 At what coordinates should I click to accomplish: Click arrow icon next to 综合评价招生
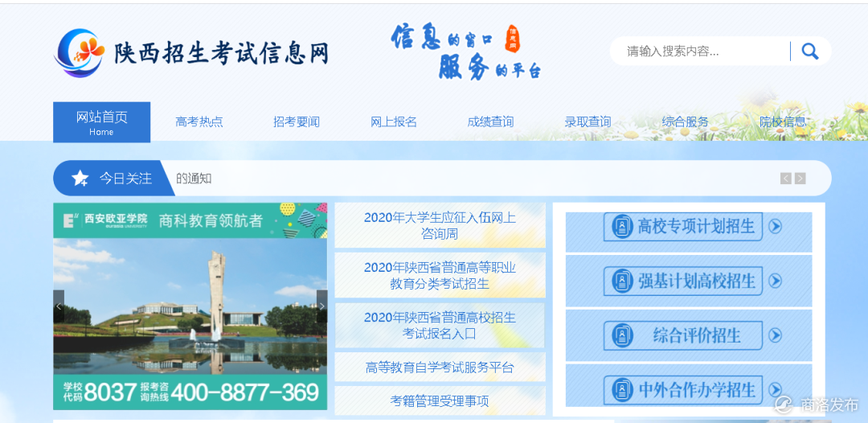click(776, 335)
